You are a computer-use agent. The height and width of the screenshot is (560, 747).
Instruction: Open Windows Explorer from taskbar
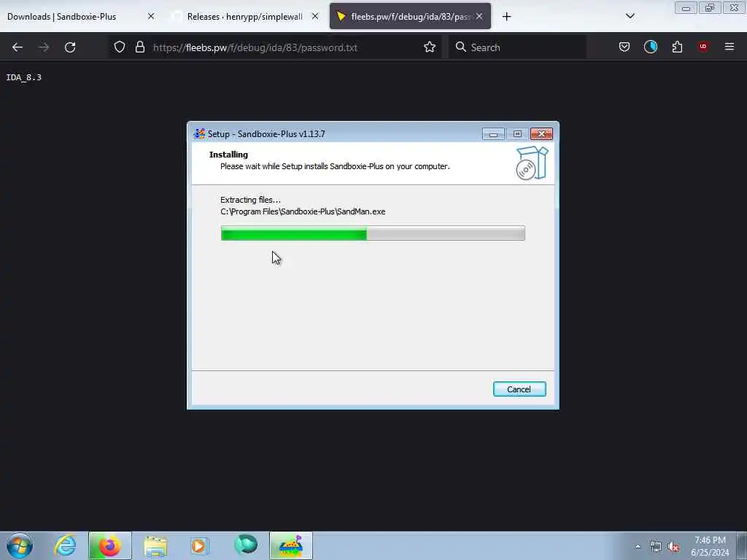click(x=155, y=546)
